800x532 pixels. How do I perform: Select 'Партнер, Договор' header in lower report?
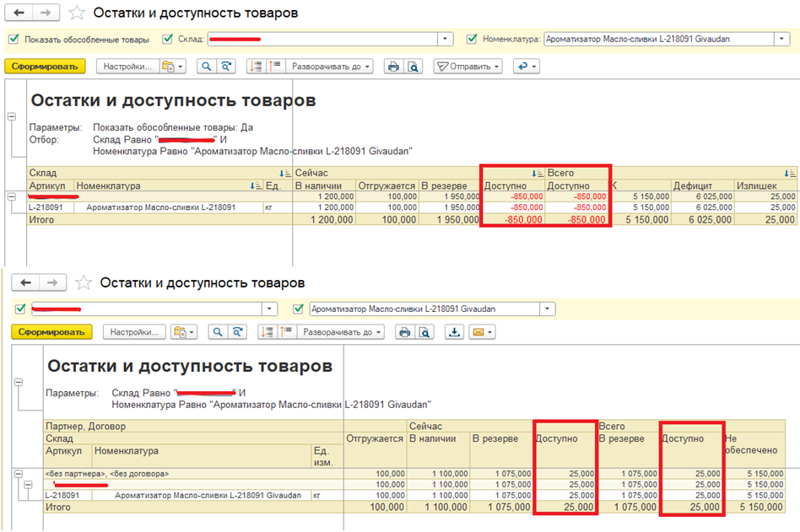(193, 426)
